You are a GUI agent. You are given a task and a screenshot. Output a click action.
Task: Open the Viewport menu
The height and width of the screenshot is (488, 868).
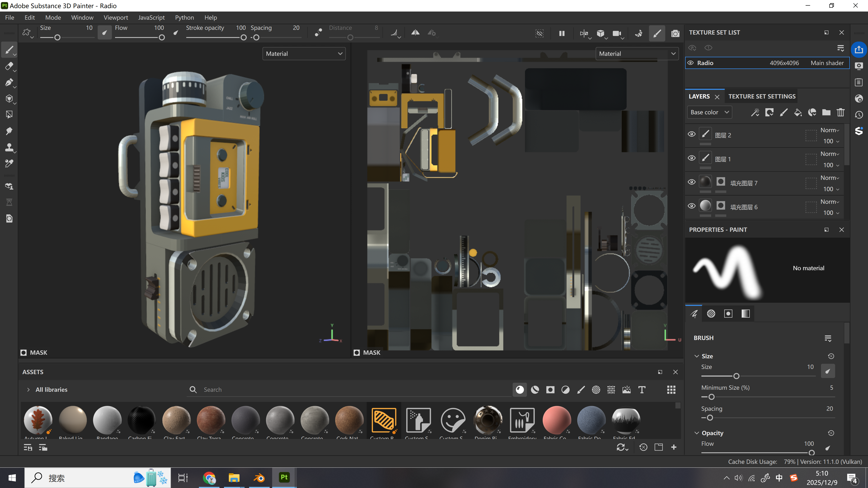[x=116, y=18]
